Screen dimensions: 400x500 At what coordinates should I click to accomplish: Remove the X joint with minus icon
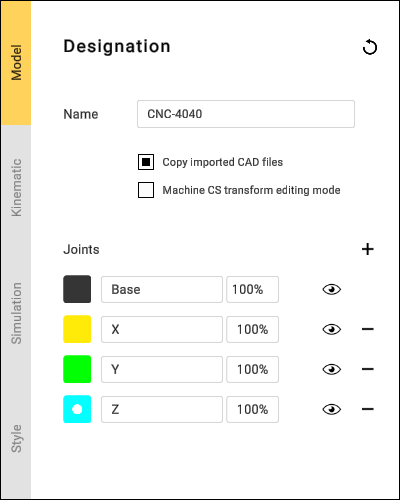[368, 329]
